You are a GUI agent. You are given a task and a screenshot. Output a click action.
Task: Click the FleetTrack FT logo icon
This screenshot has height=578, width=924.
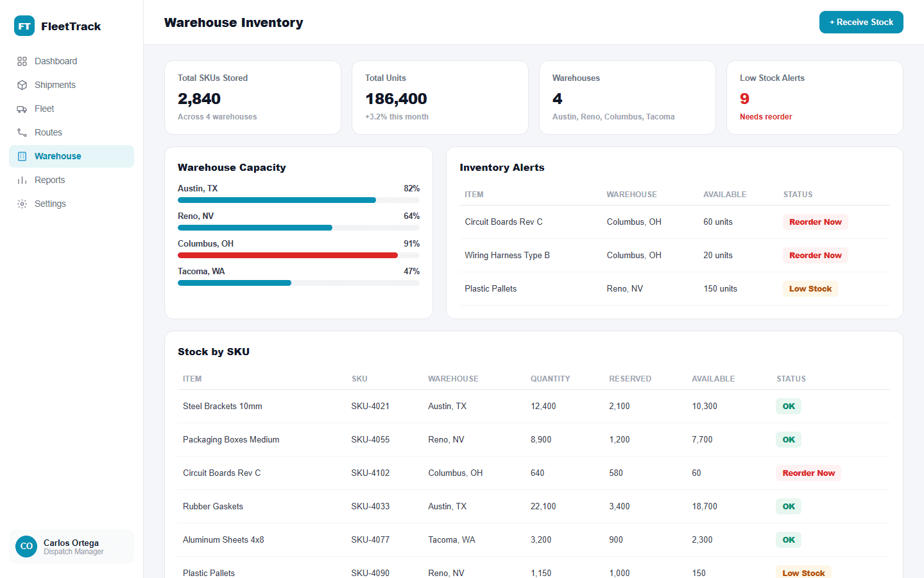(24, 26)
